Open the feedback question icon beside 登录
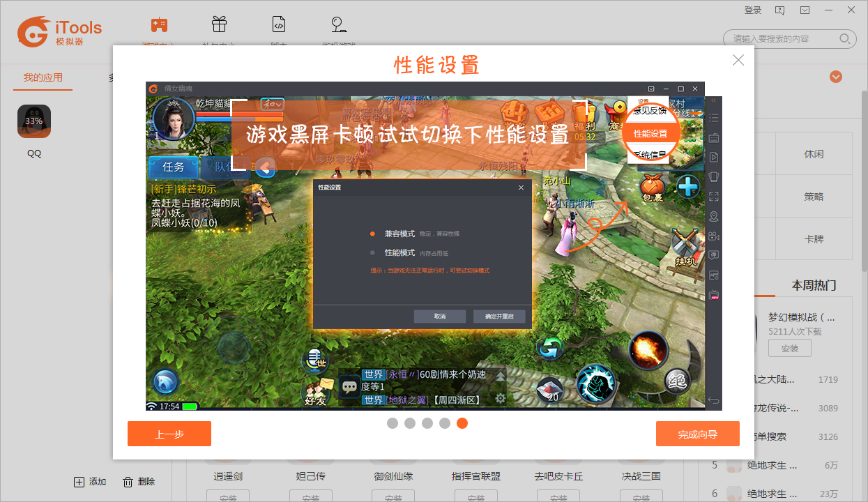 [x=779, y=10]
